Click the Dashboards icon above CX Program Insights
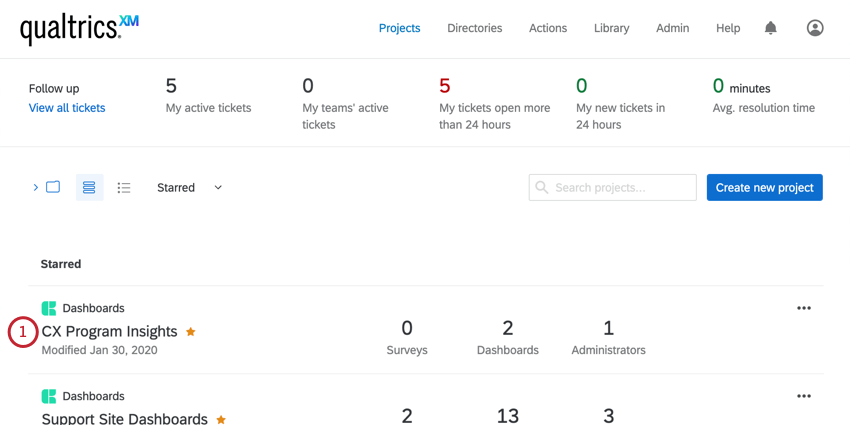Viewport: 850px width, 425px height. pos(48,308)
